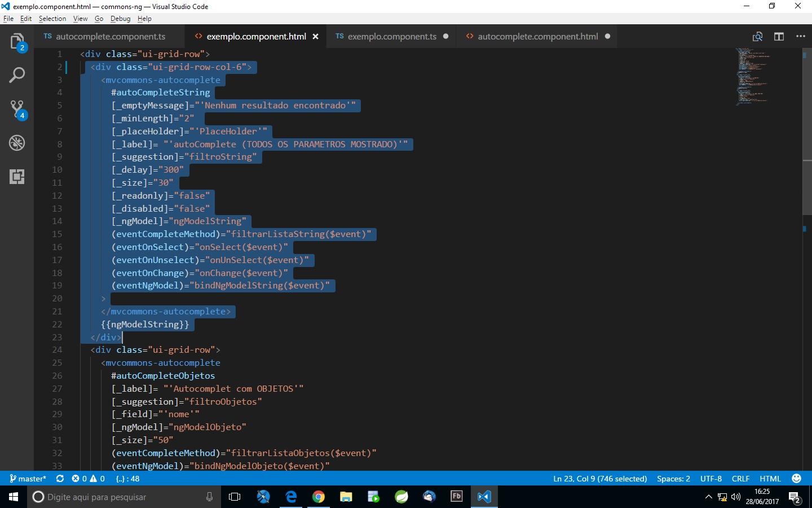Click the Ln 23, Col 9 selection indicator
This screenshot has width=812, height=508.
click(599, 478)
